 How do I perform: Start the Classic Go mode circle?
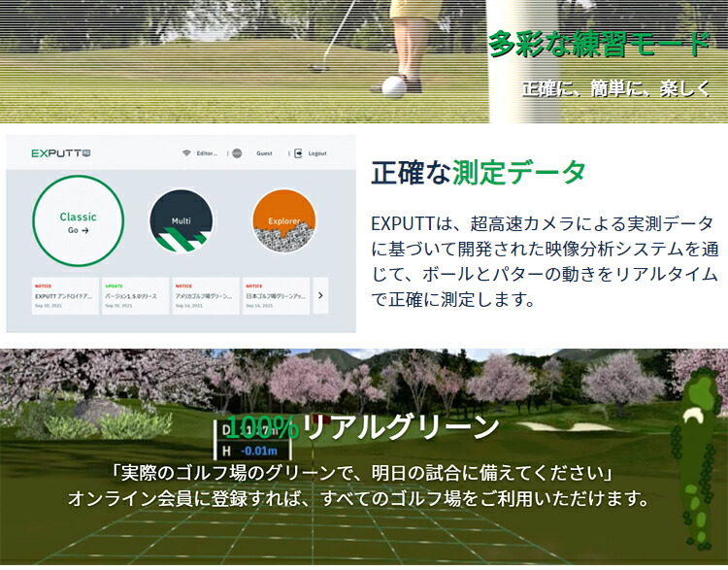click(78, 220)
